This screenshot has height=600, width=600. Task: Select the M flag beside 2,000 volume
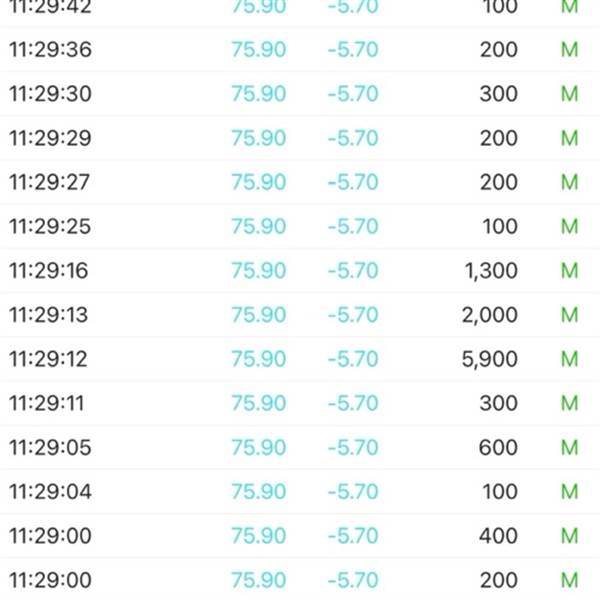[569, 315]
